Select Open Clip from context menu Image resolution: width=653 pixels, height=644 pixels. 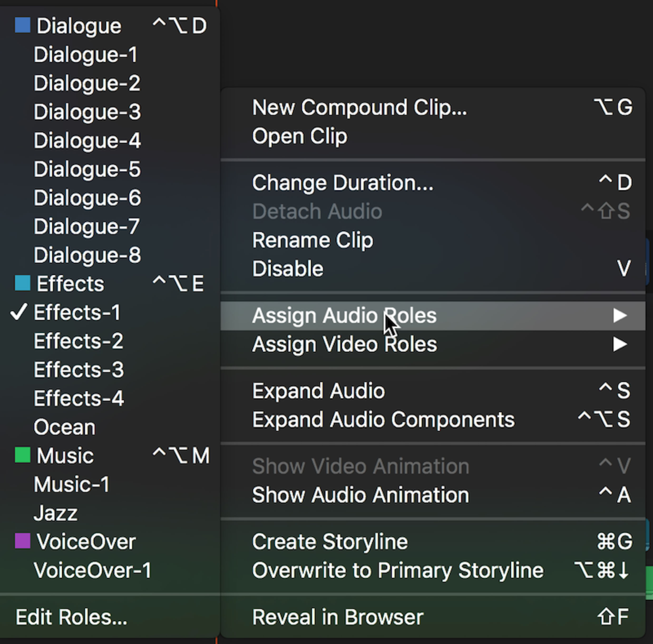tap(299, 136)
